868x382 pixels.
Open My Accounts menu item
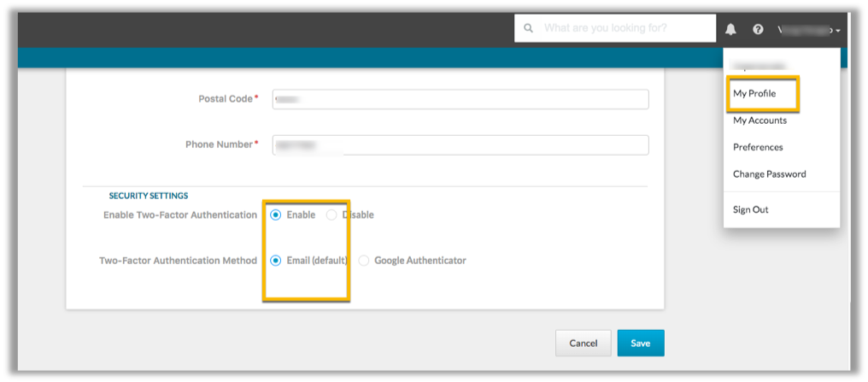(x=759, y=120)
